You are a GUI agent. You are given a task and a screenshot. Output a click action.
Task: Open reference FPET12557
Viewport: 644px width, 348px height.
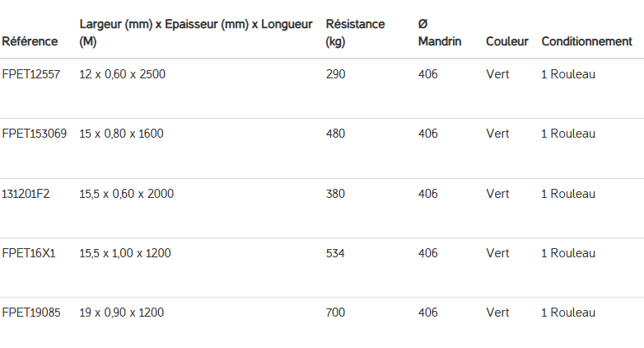31,74
